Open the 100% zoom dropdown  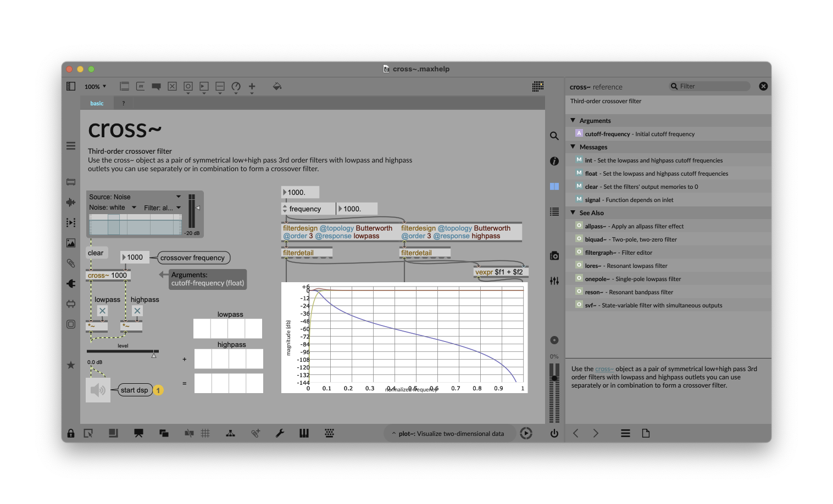tap(95, 87)
